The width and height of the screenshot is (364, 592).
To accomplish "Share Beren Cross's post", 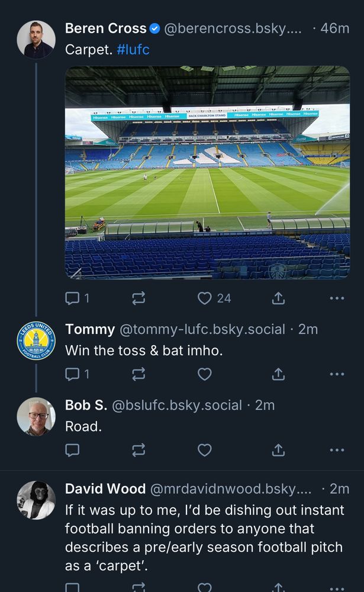I will (x=278, y=298).
